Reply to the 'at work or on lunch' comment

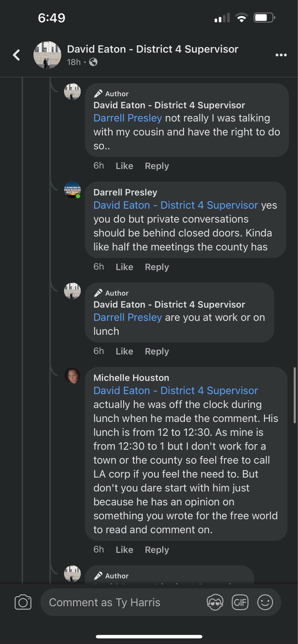point(157,351)
